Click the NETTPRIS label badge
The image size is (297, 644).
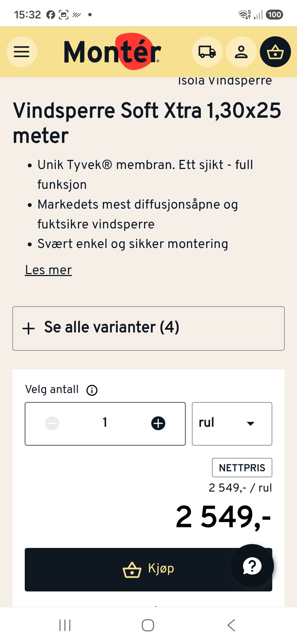pos(242,468)
